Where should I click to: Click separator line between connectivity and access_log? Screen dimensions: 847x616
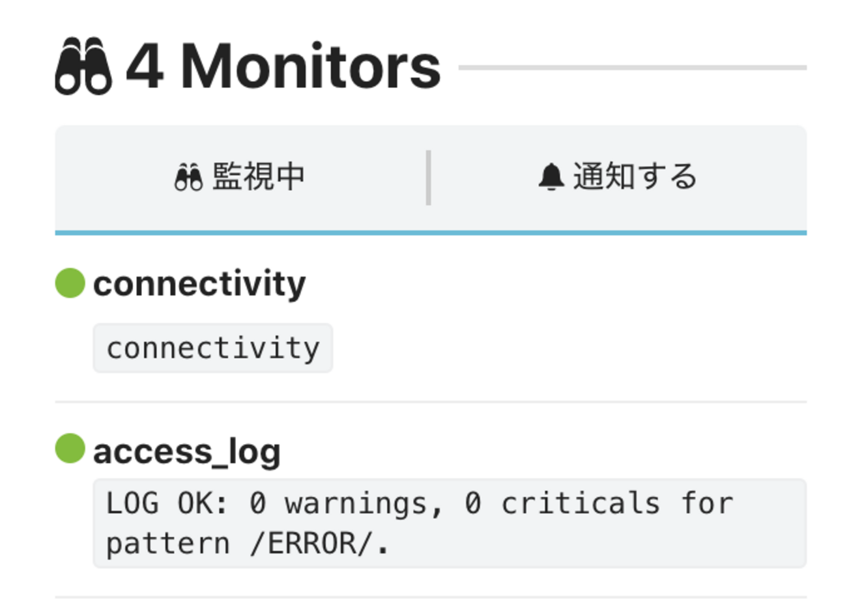point(431,402)
